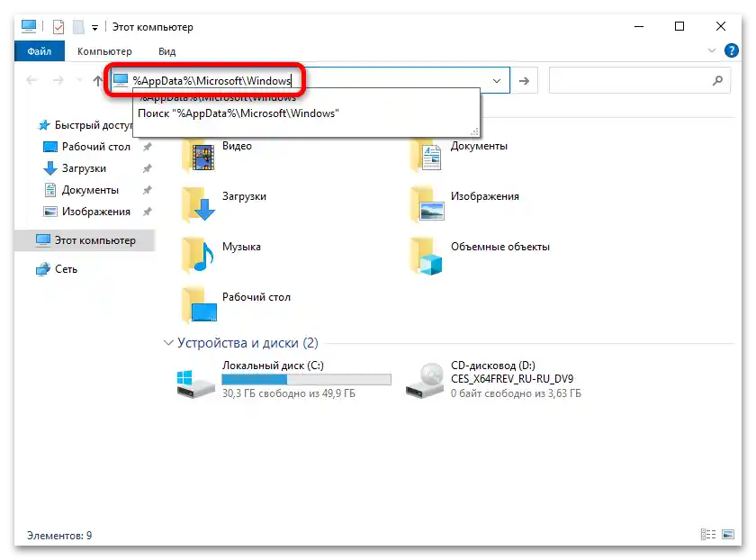
Task: Minimize the Этот компьютер window
Action: pyautogui.click(x=639, y=26)
